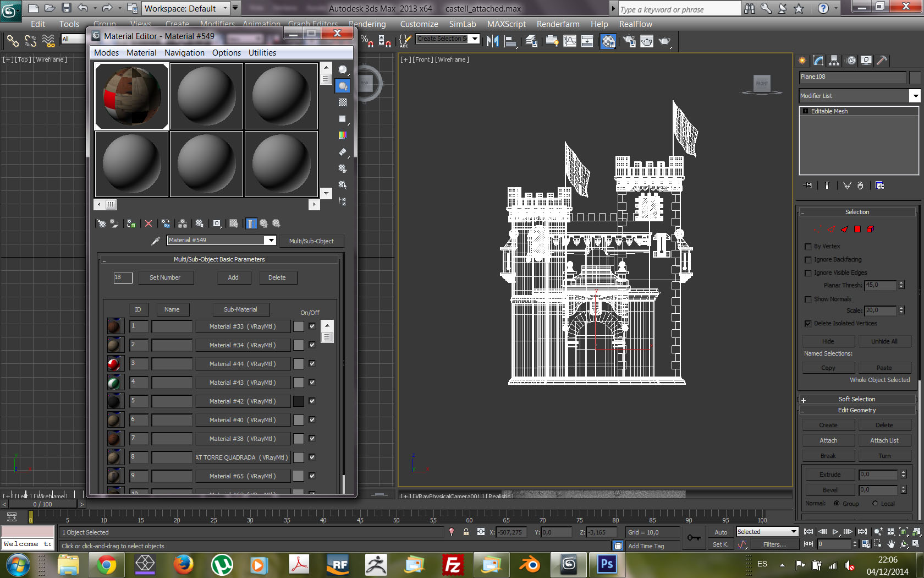Open the MAXScript menu
924x578 pixels.
click(x=506, y=24)
